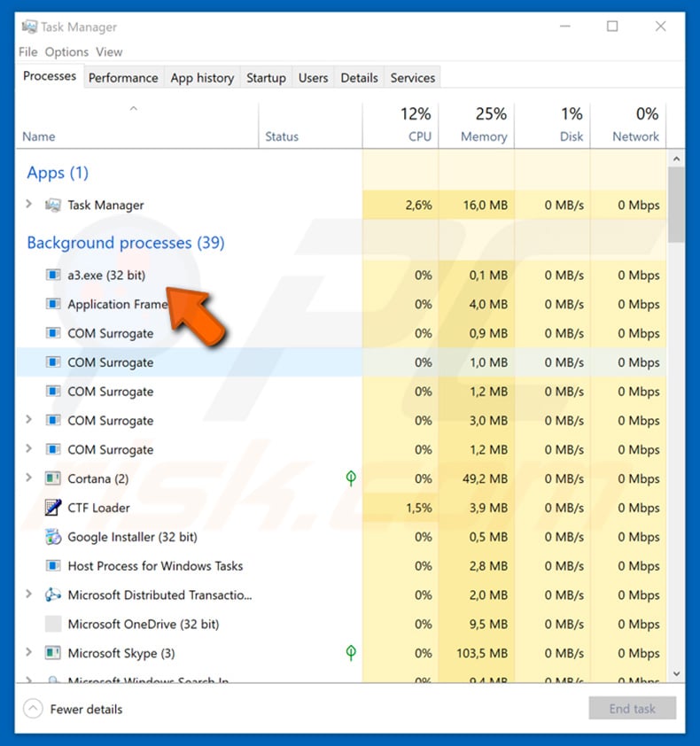Viewport: 700px width, 746px height.
Task: Switch to the Services tab
Action: click(x=413, y=78)
